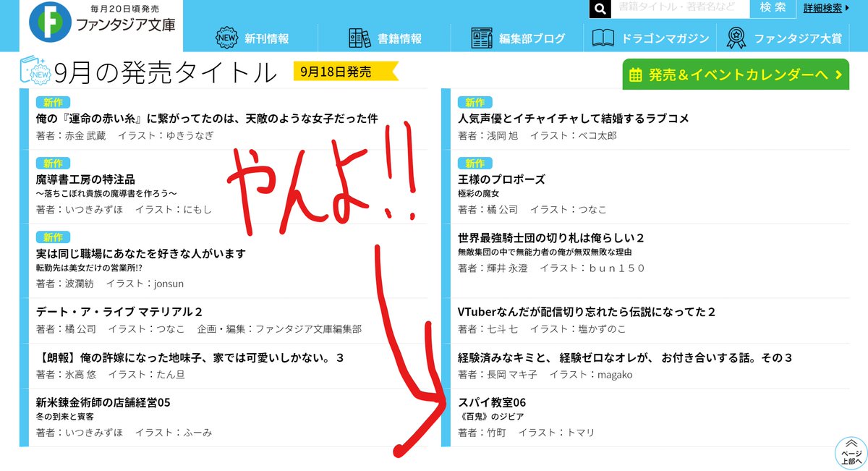Click the books icon beside 書籍情報
This screenshot has height=471, width=868.
[359, 38]
